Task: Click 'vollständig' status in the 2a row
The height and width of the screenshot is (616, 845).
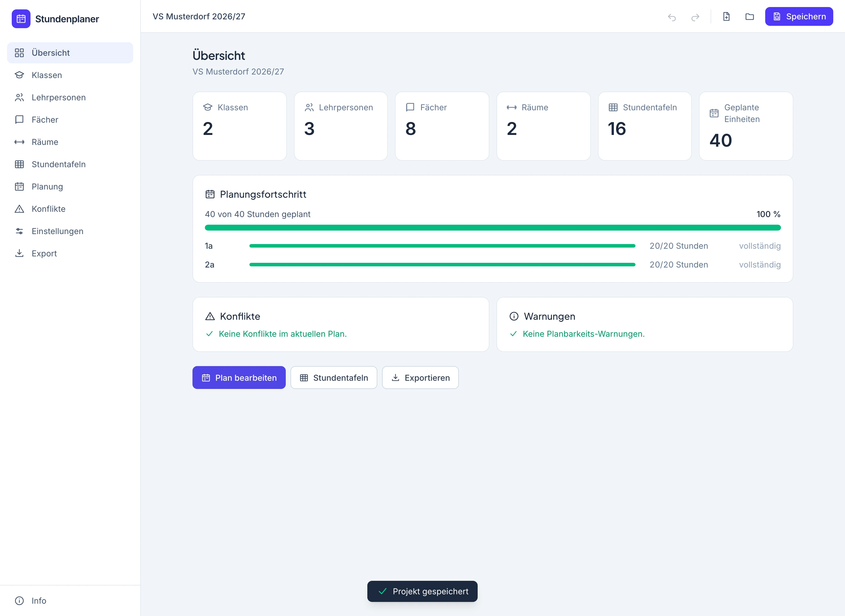Action: pos(760,265)
